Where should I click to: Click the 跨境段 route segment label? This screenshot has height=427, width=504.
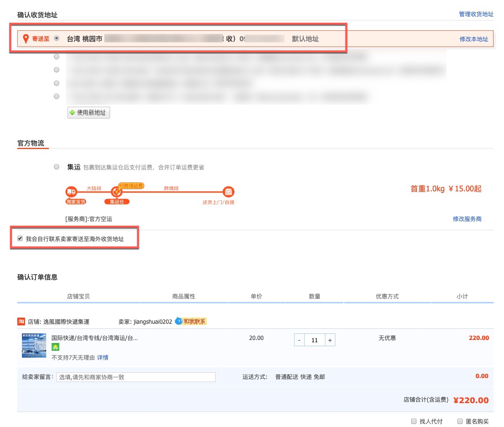[171, 188]
